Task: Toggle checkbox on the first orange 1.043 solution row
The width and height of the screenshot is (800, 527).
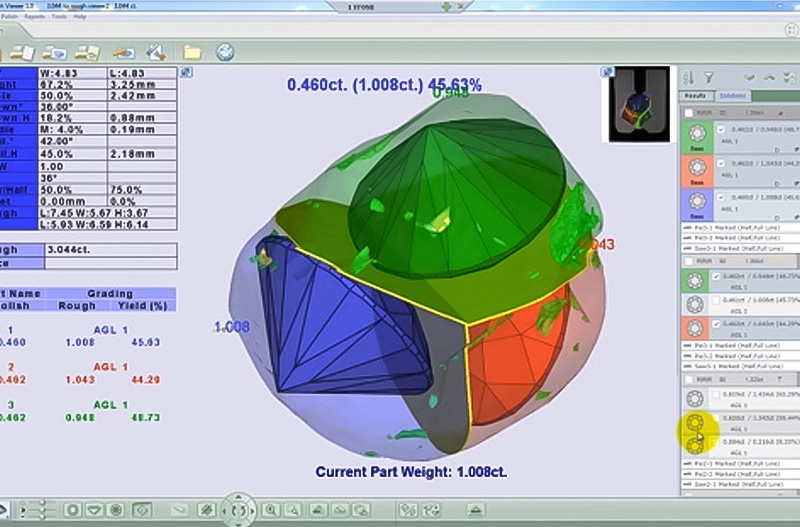Action: coord(721,164)
